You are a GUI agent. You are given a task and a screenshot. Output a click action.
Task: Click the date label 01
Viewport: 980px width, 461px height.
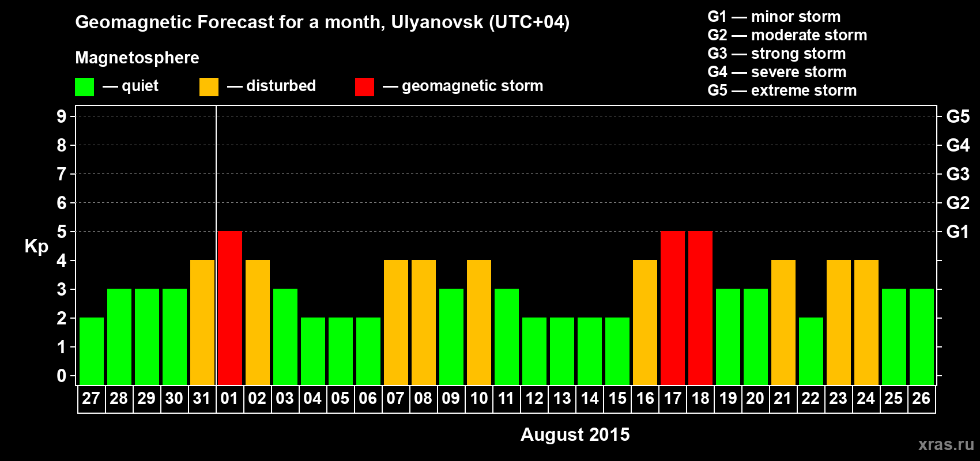pos(229,399)
